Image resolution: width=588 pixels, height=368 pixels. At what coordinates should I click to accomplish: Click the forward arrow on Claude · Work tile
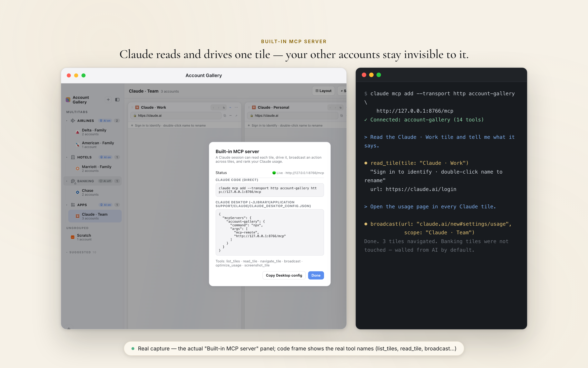point(219,107)
